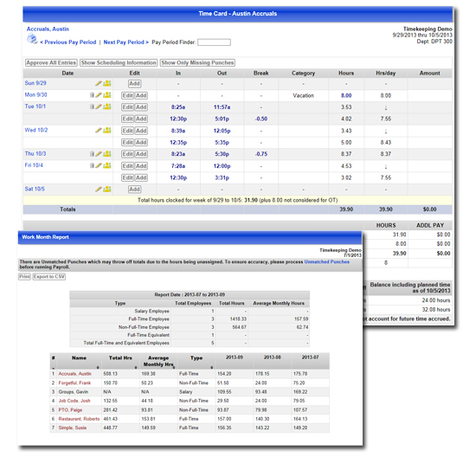Click inside the Pay Period Finder field
476x476 pixels.
click(214, 42)
